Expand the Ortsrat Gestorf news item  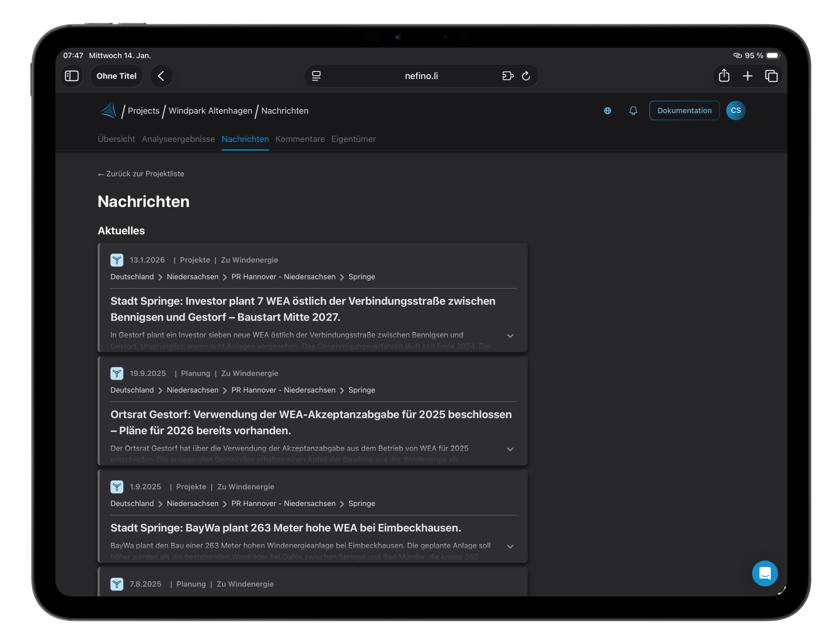coord(510,449)
